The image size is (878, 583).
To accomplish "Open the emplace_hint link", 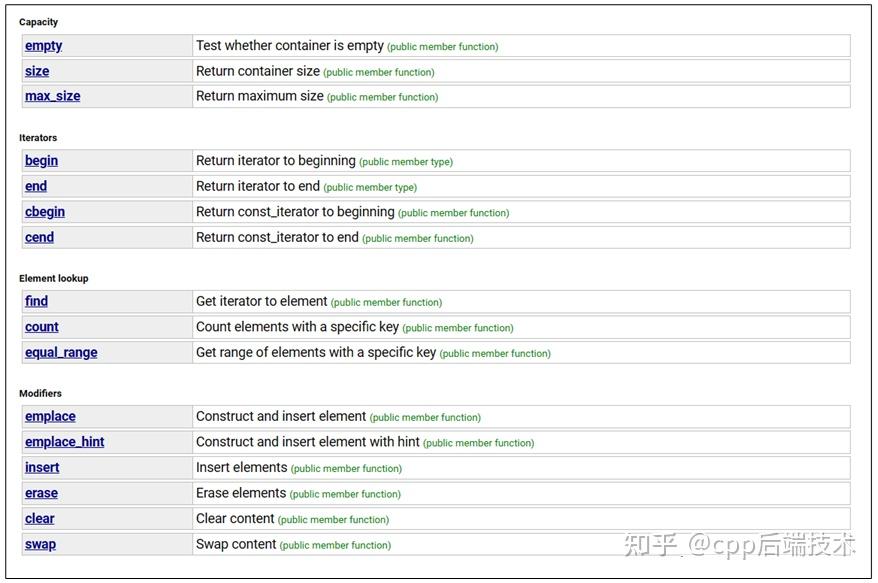I will point(64,442).
